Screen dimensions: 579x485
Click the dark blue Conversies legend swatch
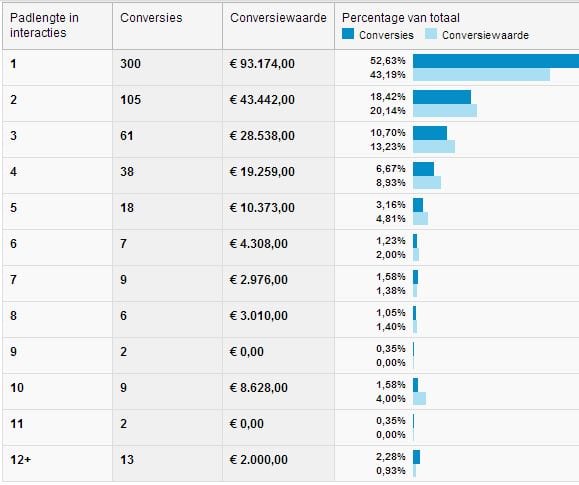click(348, 34)
